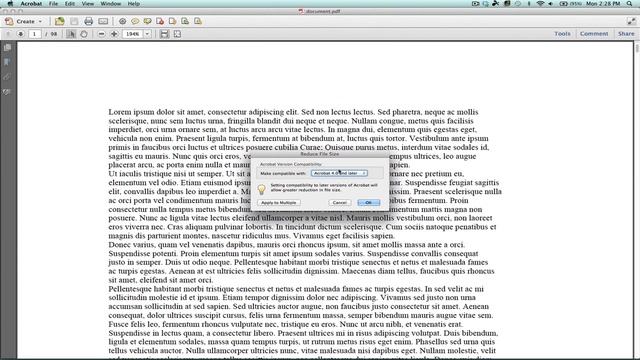Print the document using printer icon
The width and height of the screenshot is (640, 360).
tap(88, 21)
